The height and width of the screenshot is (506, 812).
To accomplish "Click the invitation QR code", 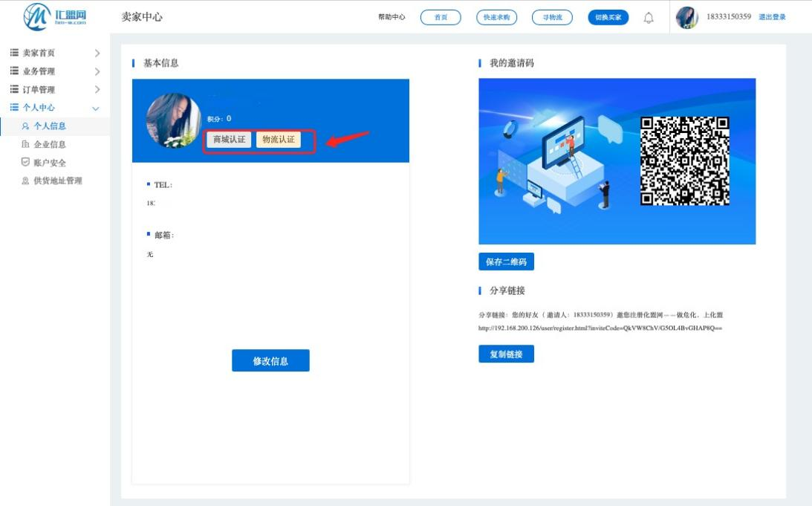I will pyautogui.click(x=685, y=161).
